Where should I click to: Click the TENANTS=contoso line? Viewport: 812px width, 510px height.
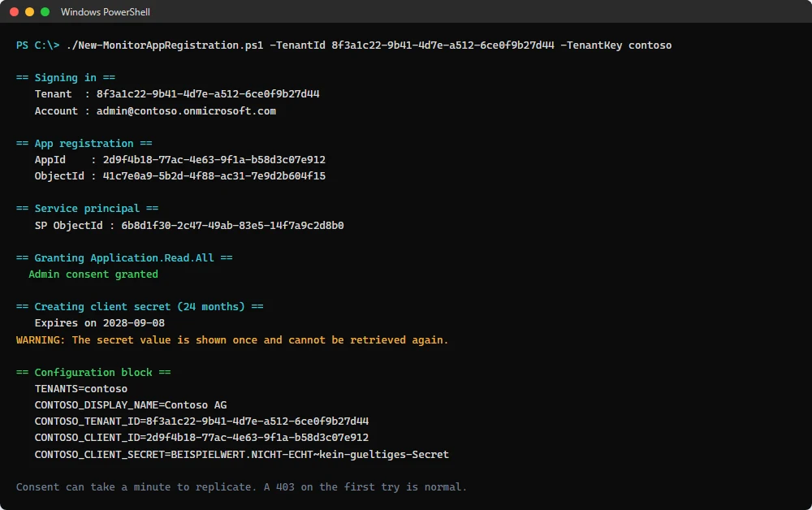click(80, 389)
